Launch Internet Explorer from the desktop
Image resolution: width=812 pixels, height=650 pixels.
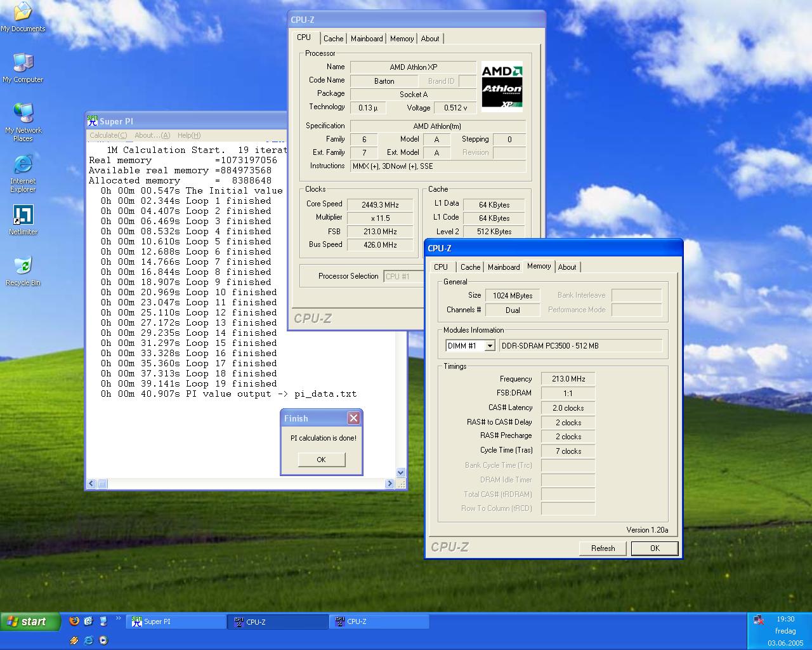pyautogui.click(x=23, y=173)
